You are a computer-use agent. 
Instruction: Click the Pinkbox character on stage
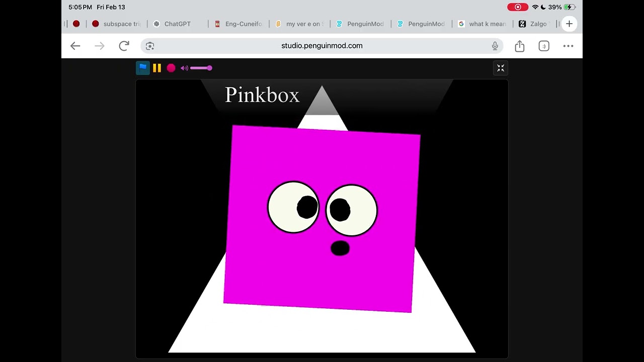coord(322,219)
